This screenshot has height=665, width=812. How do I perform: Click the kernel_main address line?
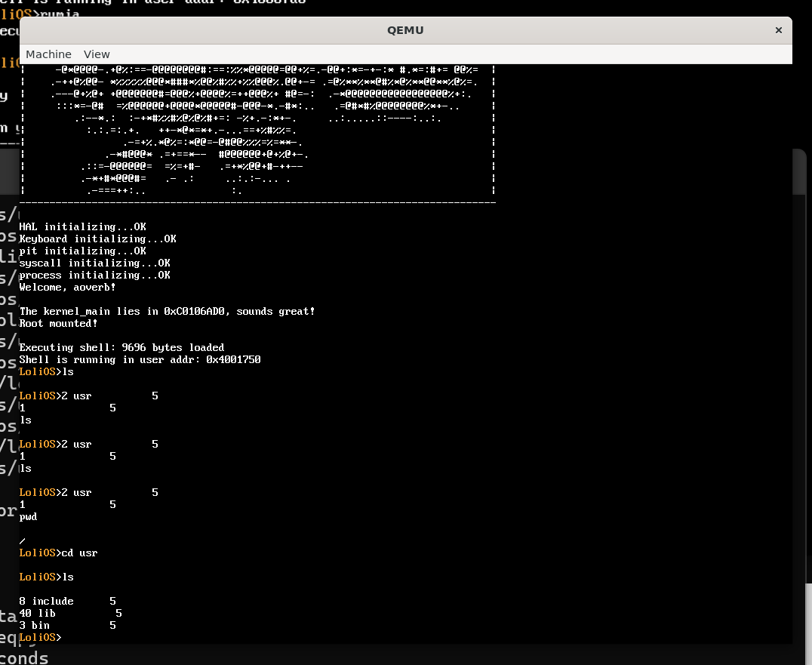pyautogui.click(x=167, y=311)
